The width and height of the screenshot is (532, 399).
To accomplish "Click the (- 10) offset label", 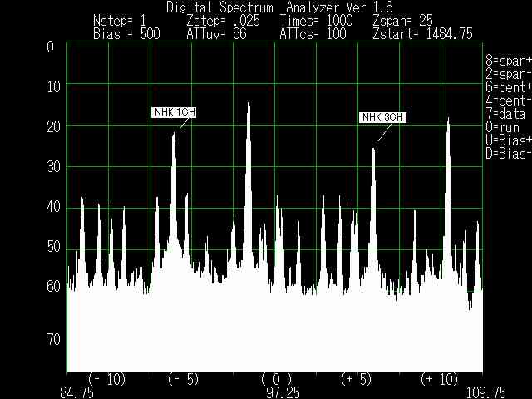I will click(x=107, y=379).
